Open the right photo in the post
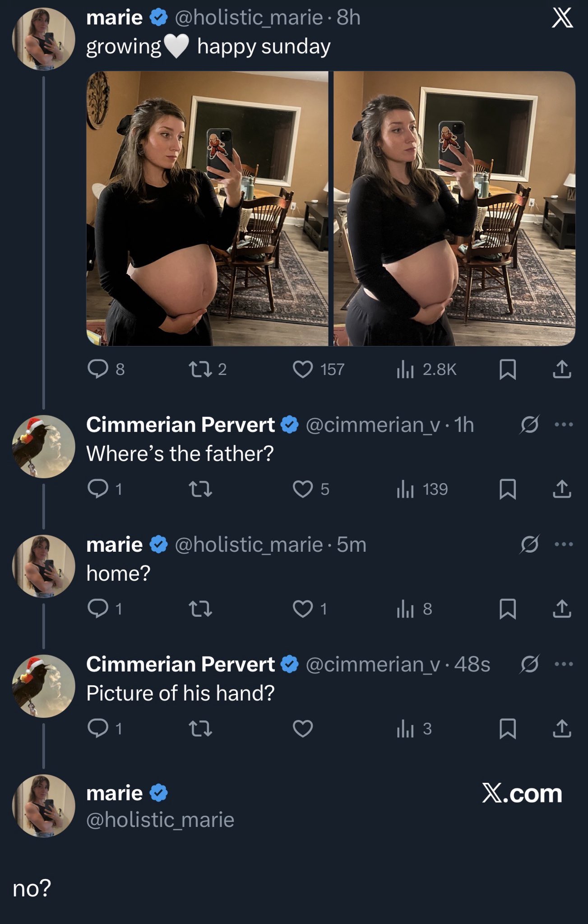 tap(454, 208)
